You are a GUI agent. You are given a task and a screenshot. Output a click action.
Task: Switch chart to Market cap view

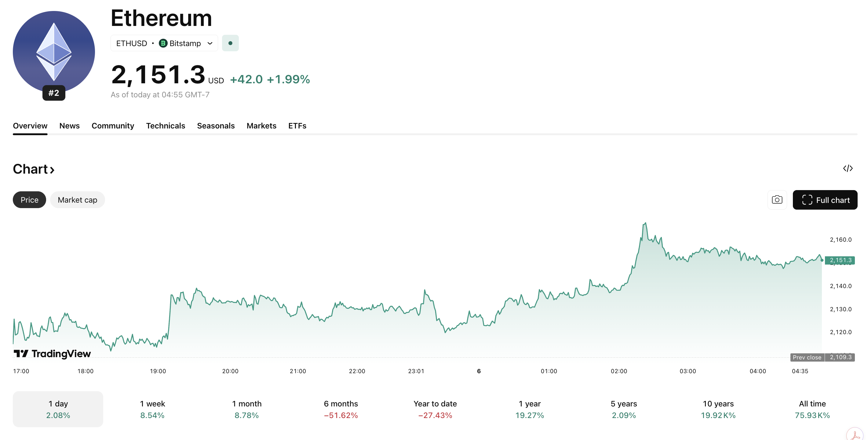pyautogui.click(x=77, y=200)
